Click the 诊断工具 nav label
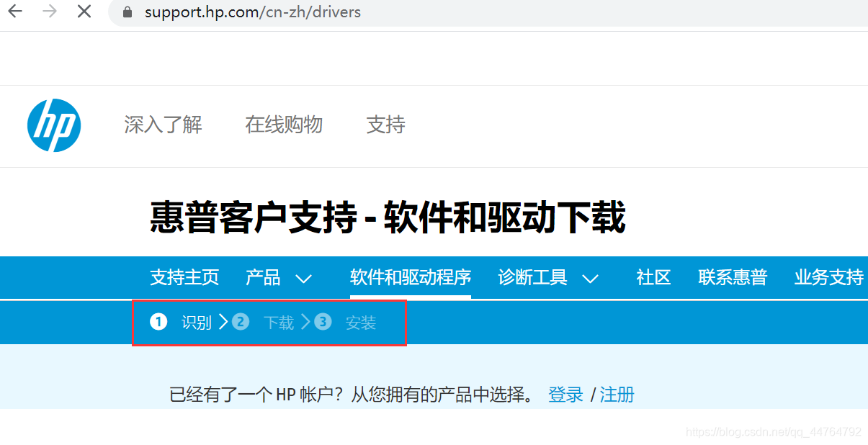This screenshot has width=868, height=445. point(532,277)
